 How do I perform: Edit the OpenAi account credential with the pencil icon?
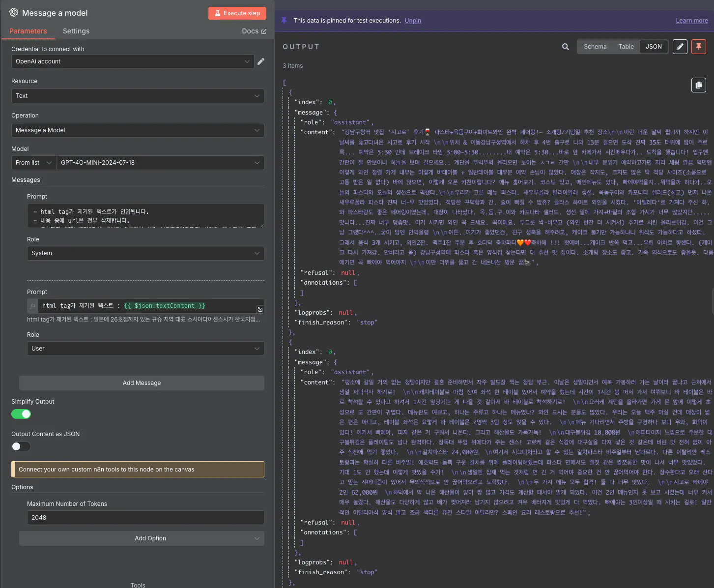tap(261, 61)
